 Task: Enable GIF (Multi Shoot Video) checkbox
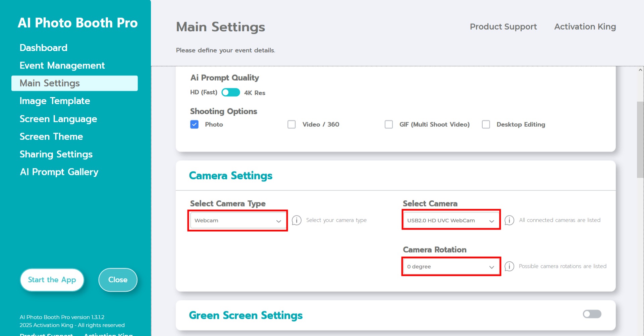(x=389, y=125)
